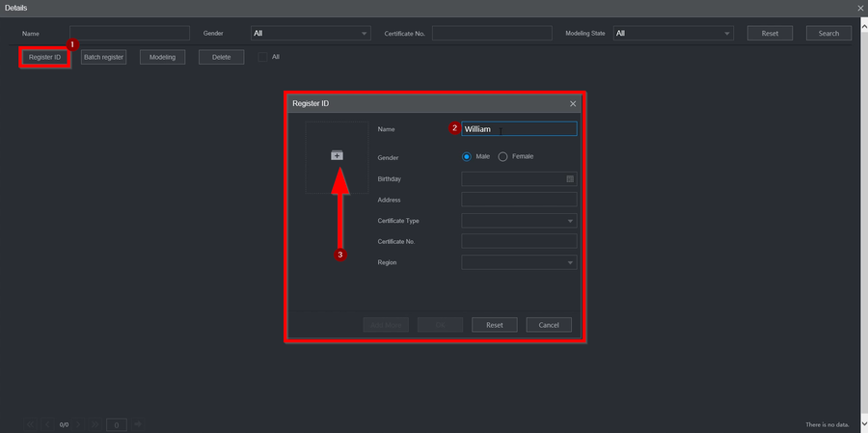Open the Gender filter dropdown

pyautogui.click(x=364, y=33)
